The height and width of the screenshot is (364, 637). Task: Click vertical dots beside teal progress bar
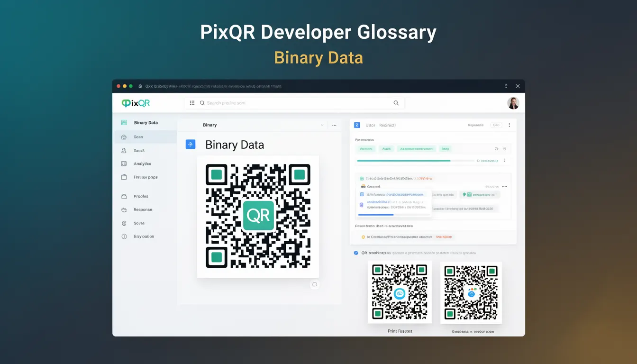coord(505,161)
